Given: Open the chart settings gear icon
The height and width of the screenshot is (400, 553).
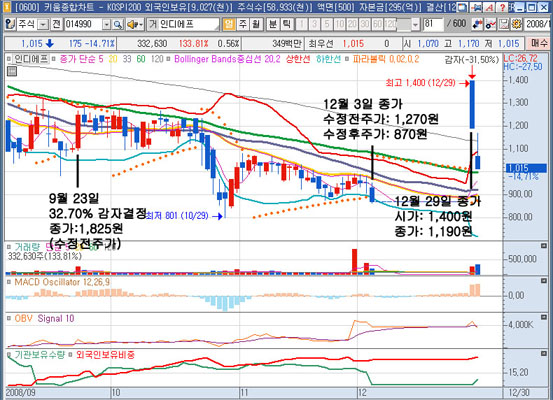Looking at the screenshot, I should tap(516, 24).
